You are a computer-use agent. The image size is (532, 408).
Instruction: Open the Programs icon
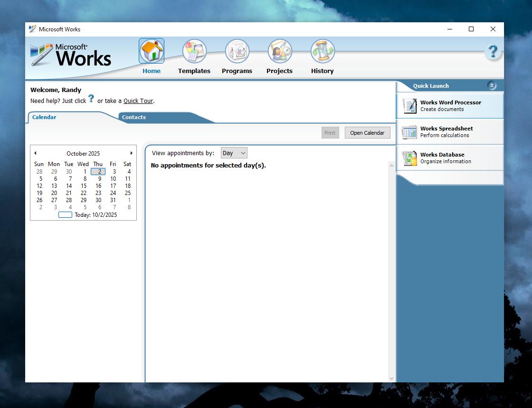tap(237, 51)
